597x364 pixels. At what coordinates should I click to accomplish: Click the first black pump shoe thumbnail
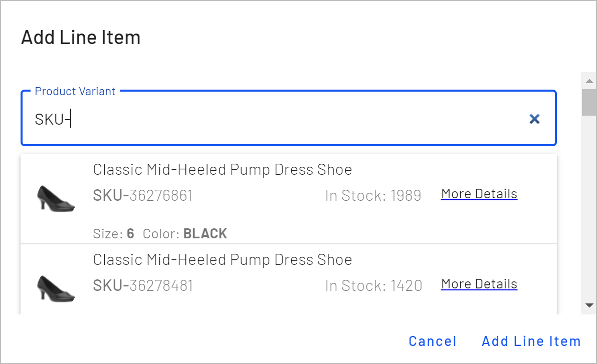point(55,199)
